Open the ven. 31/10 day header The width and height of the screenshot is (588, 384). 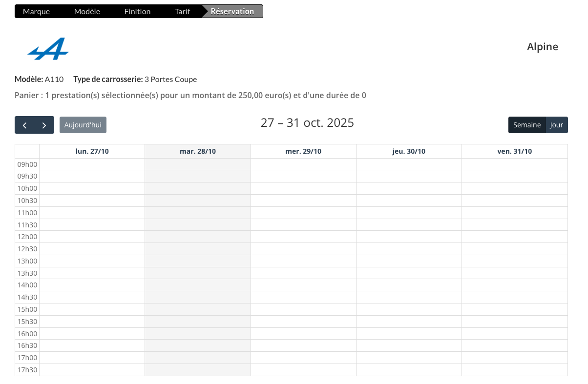point(514,151)
